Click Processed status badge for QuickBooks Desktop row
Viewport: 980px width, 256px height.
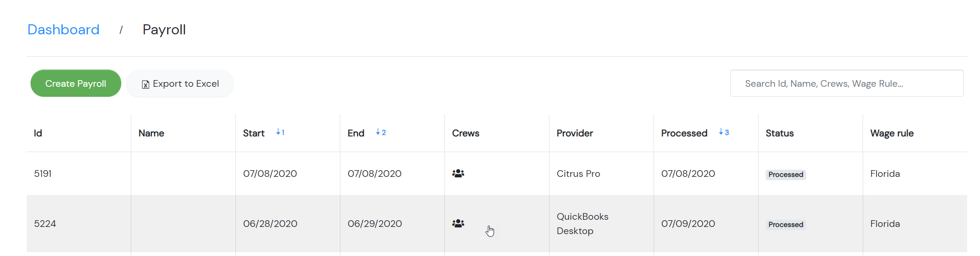(x=786, y=225)
